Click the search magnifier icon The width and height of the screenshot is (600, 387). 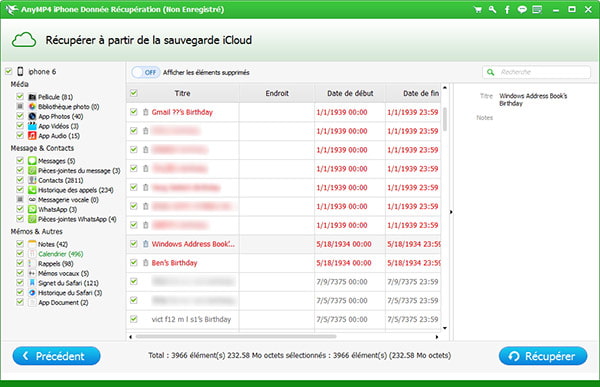[x=490, y=72]
